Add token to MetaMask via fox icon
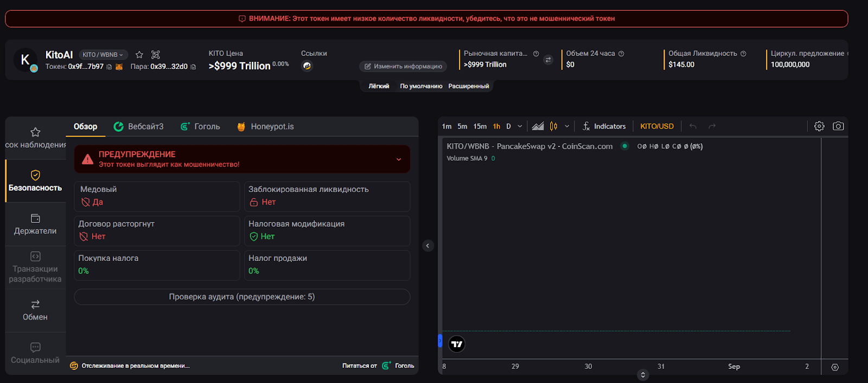 (x=119, y=67)
